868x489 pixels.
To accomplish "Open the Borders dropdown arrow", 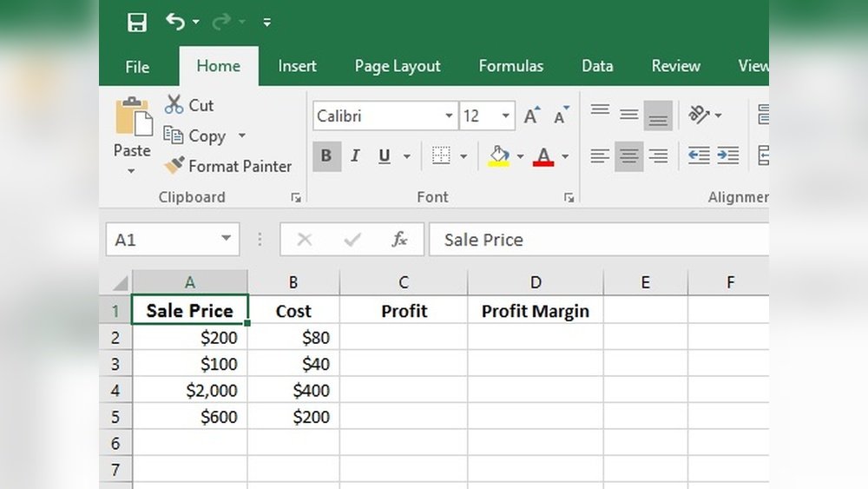I will [464, 156].
